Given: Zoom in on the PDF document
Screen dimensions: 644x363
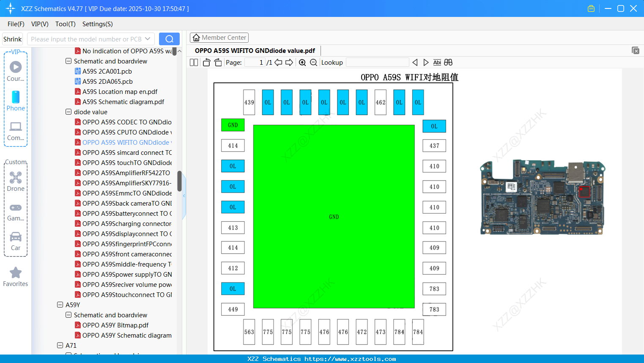Looking at the screenshot, I should click(302, 62).
